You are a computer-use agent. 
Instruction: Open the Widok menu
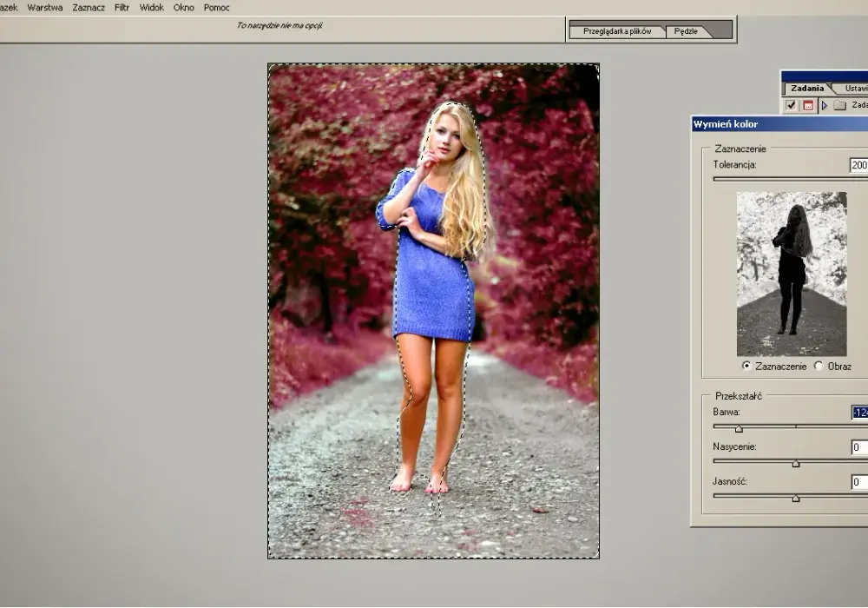coord(151,8)
